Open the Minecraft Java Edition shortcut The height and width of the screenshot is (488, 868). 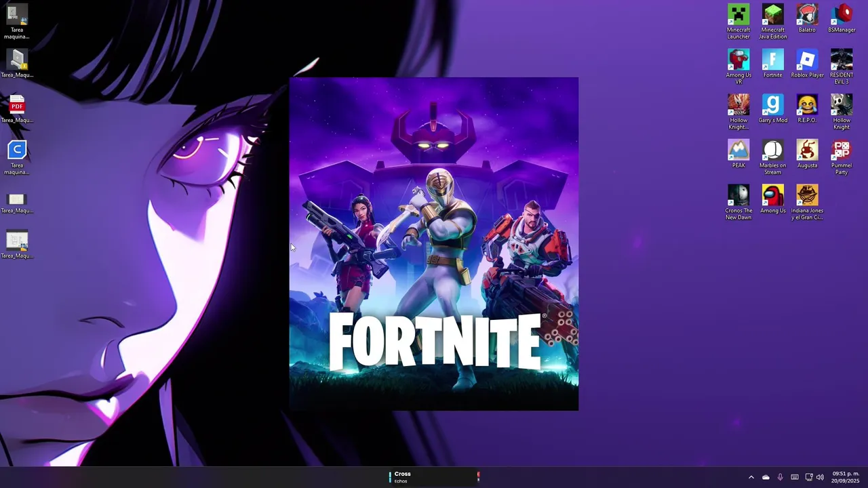(773, 21)
